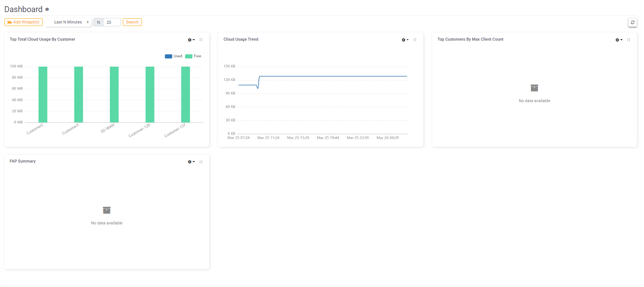Viewport: 644px width, 287px height.
Task: Expand the Last N Minutes time range dropdown
Action: (69, 22)
